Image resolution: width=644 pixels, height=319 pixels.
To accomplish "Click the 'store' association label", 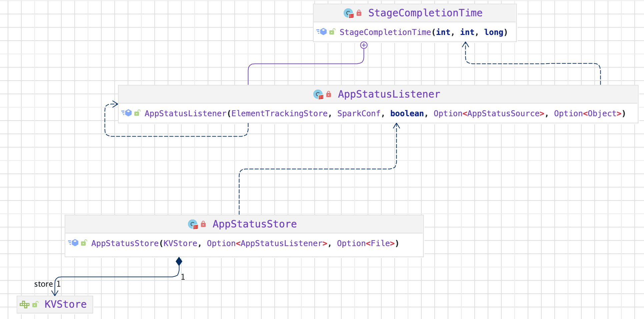I will pyautogui.click(x=43, y=284).
